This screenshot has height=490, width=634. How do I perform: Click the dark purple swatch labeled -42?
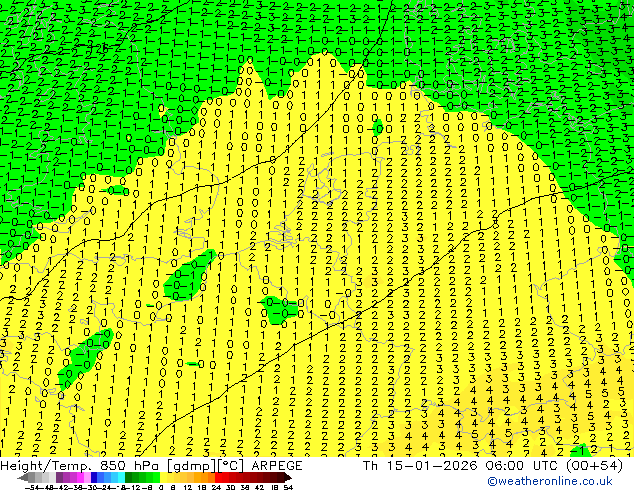pos(59,477)
